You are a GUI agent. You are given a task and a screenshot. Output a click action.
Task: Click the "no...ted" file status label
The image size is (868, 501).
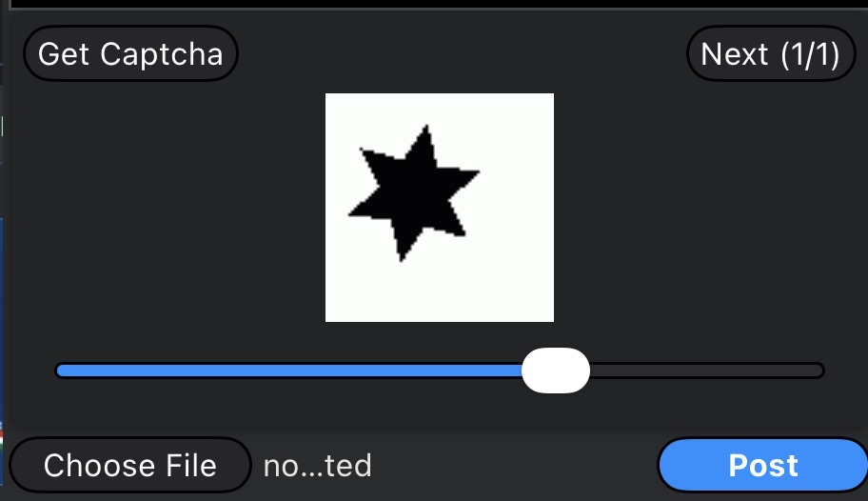tap(317, 466)
